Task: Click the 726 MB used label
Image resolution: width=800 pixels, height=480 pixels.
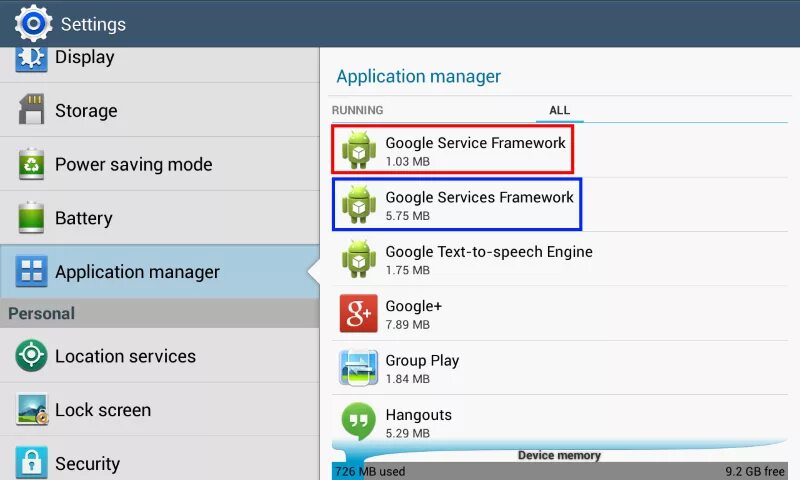Action: (370, 471)
